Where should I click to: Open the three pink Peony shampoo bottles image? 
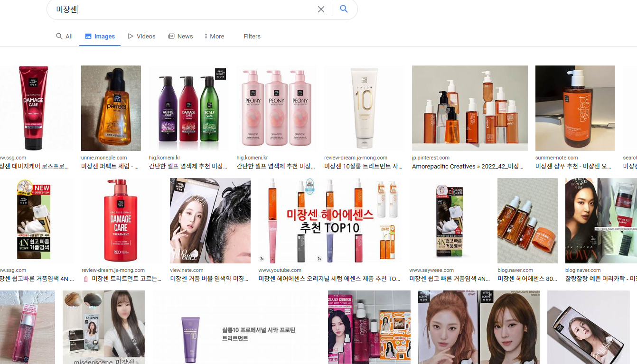[x=276, y=108]
